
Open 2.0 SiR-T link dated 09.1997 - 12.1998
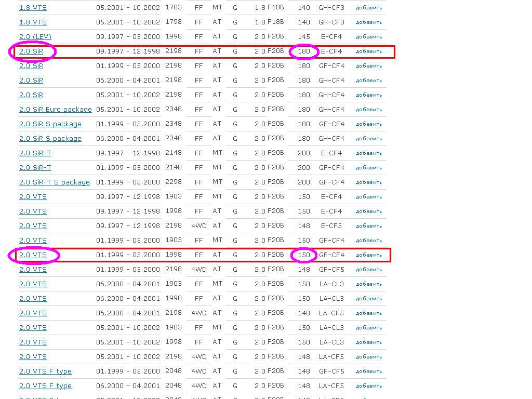point(35,153)
